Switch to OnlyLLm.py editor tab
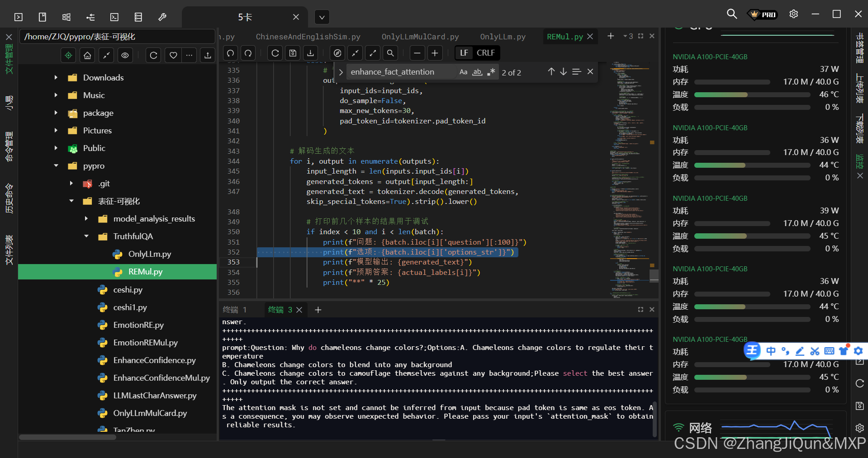The height and width of the screenshot is (458, 868). (503, 37)
